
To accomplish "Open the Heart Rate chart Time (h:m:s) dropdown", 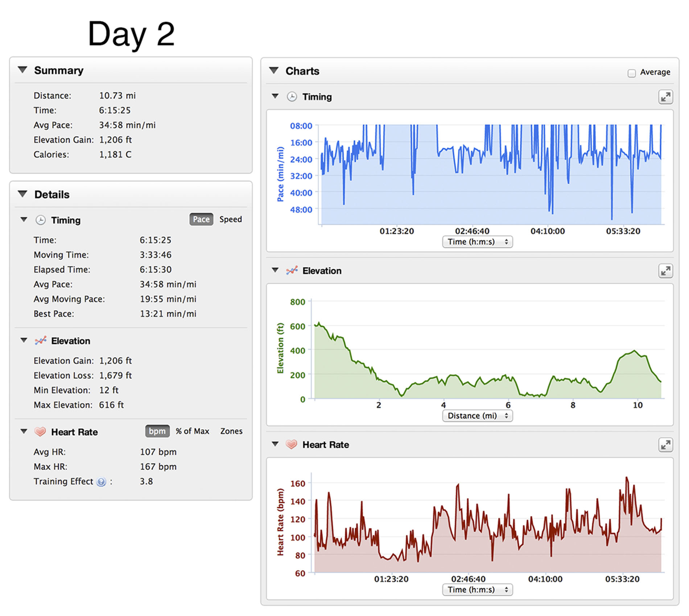I will 477,590.
